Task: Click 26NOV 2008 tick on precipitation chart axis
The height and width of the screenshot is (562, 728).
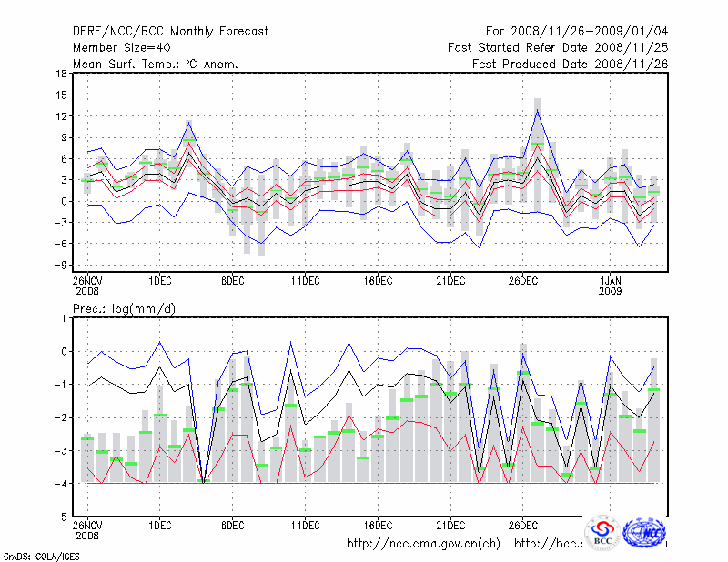Action: (x=87, y=530)
